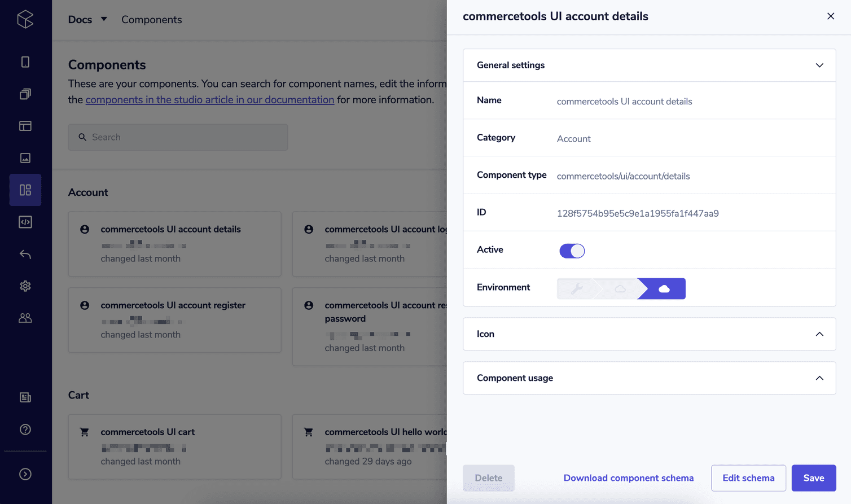Open the components studio documentation link
Viewport: 851px width, 504px height.
click(x=209, y=99)
